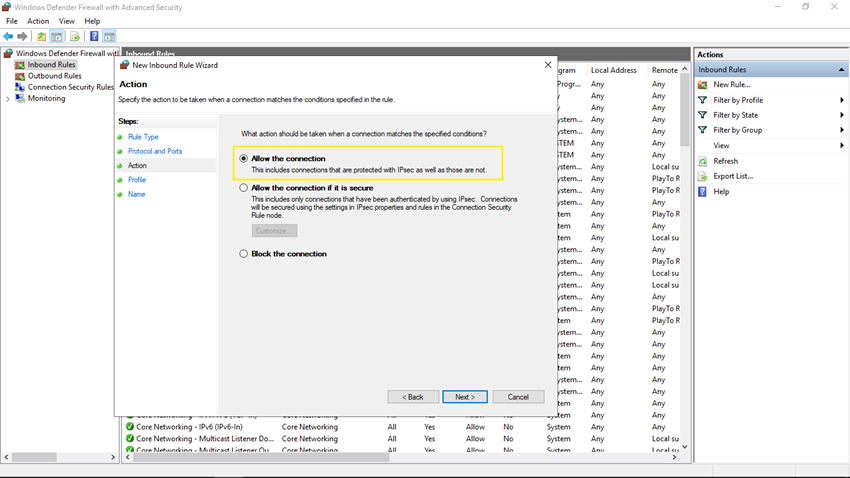Open Filter by Profile submenu arrow
850x478 pixels.
[841, 100]
